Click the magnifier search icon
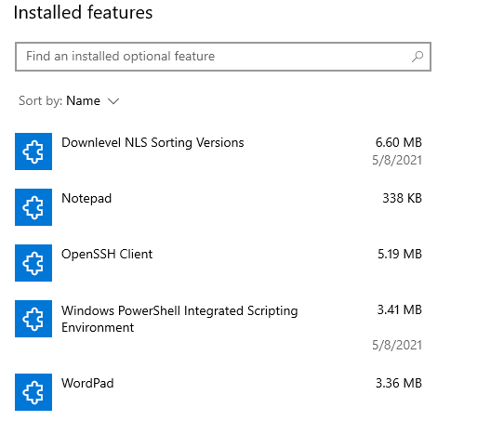504x434 pixels. coord(418,57)
